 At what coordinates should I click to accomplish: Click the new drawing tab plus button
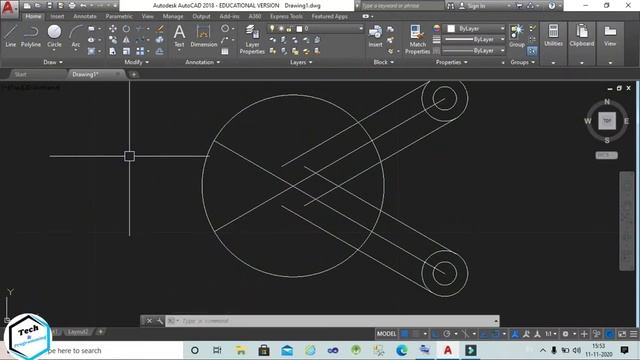(x=133, y=74)
